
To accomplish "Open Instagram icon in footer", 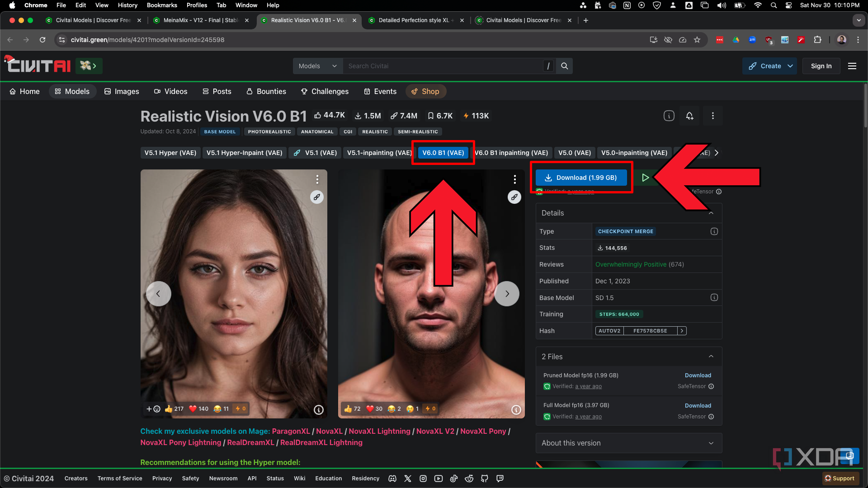I will 423,479.
